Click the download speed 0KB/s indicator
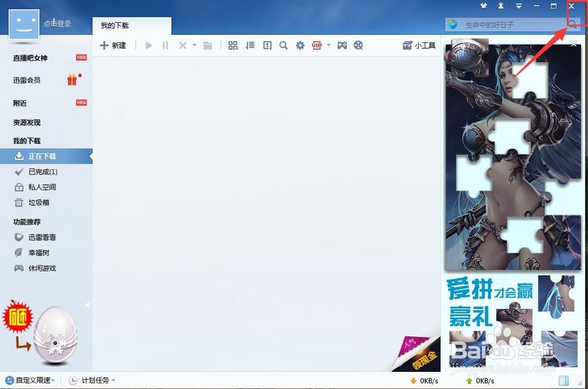 (425, 381)
